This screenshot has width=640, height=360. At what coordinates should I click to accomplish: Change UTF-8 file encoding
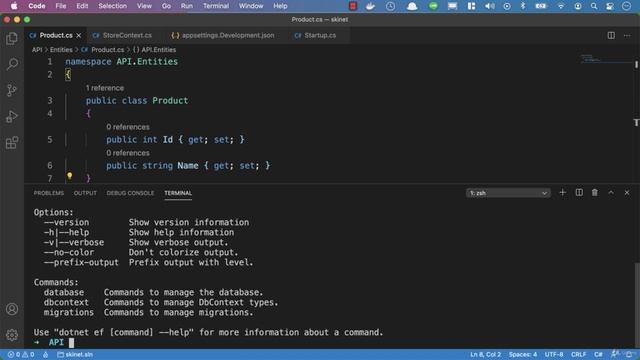click(x=554, y=354)
